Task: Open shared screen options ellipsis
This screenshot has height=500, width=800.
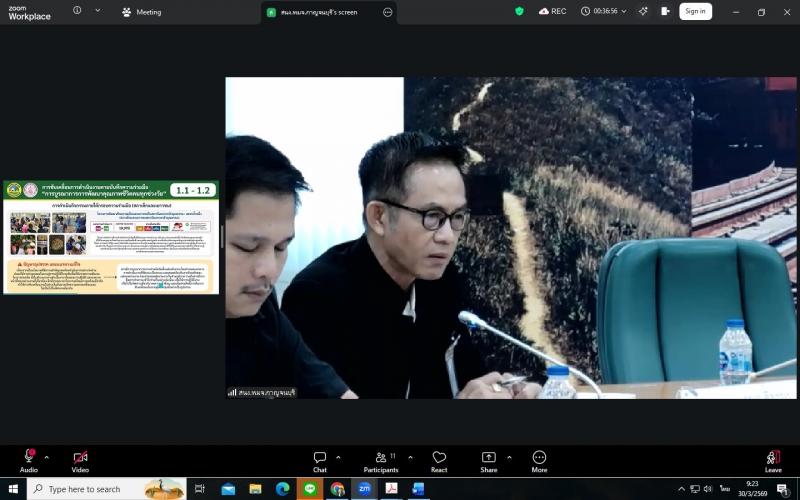Action: 388,12
